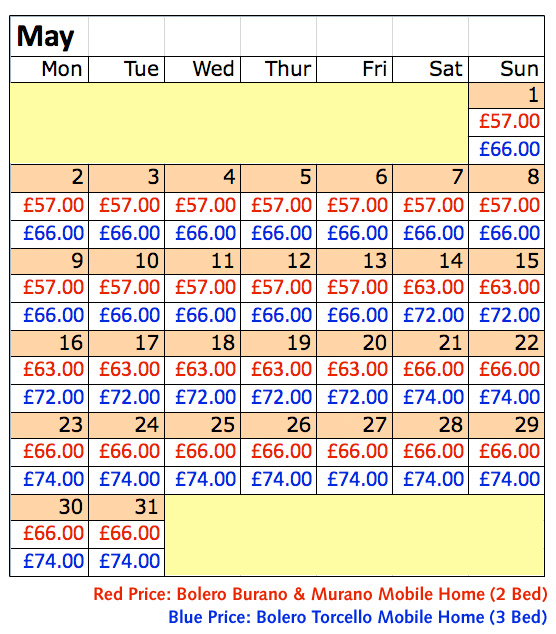Click blue £74.00 price under date 22
Viewport: 556px width, 634px height.
(509, 397)
